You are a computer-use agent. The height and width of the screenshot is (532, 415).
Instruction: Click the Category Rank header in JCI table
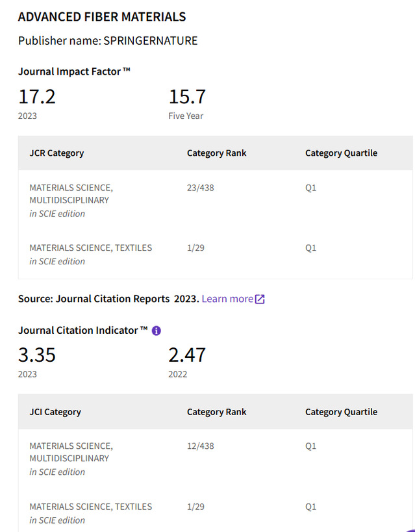click(216, 412)
